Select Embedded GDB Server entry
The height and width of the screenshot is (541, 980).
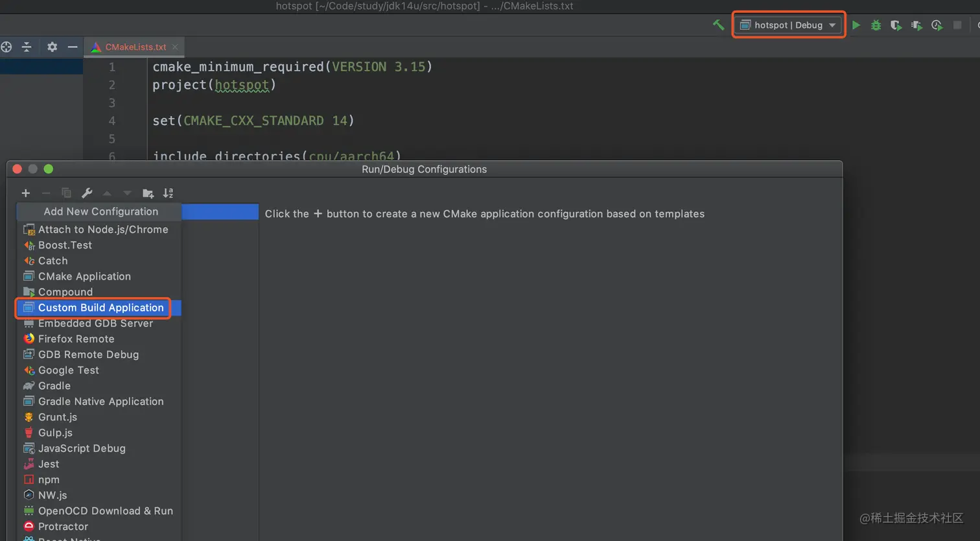tap(99, 323)
